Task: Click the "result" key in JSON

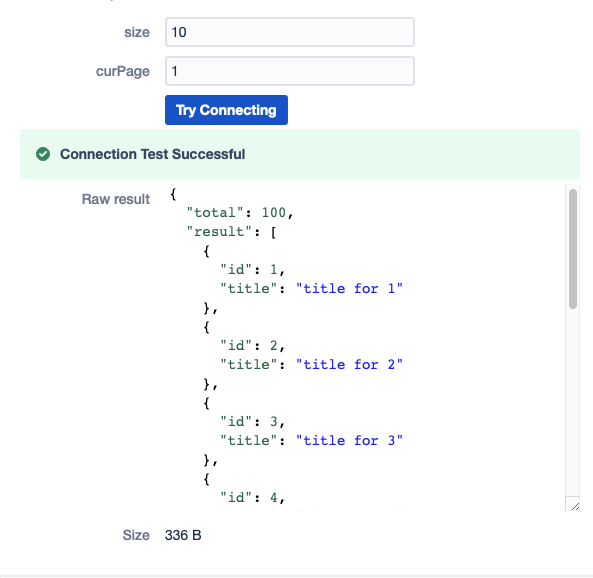Action: (219, 232)
